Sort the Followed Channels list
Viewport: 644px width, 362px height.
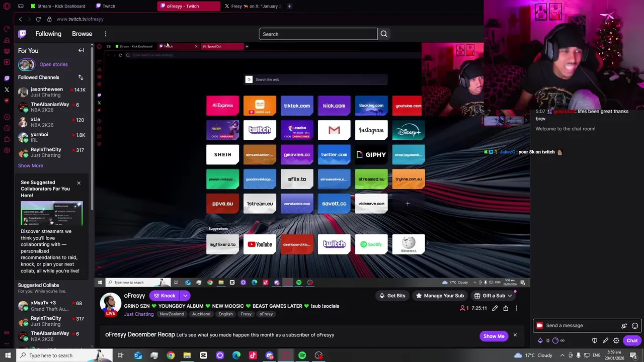pyautogui.click(x=80, y=77)
